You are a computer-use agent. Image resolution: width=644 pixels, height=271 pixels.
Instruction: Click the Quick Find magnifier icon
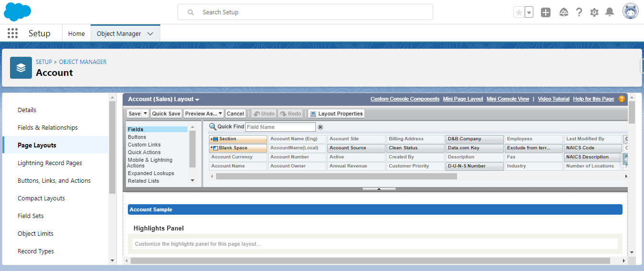213,126
